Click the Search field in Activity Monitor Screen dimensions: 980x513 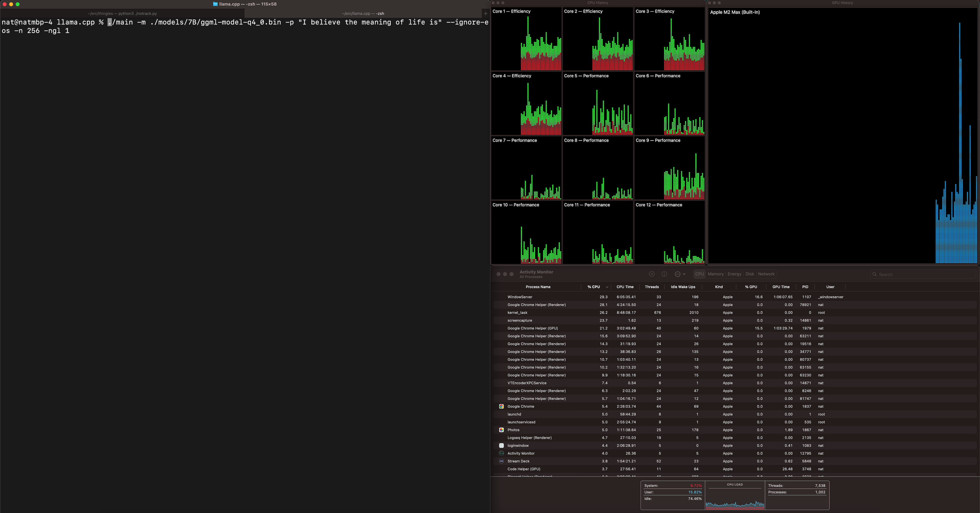pyautogui.click(x=923, y=274)
